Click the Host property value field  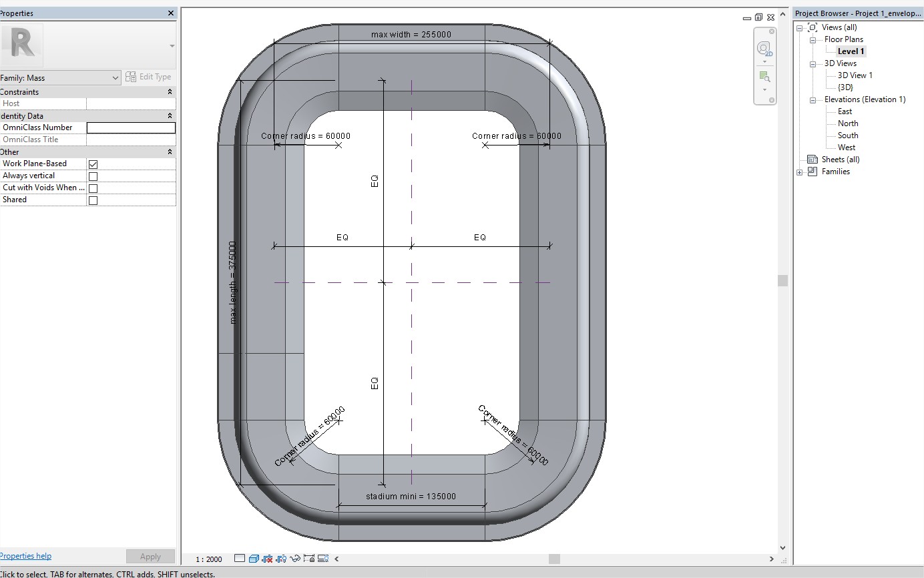pos(131,103)
